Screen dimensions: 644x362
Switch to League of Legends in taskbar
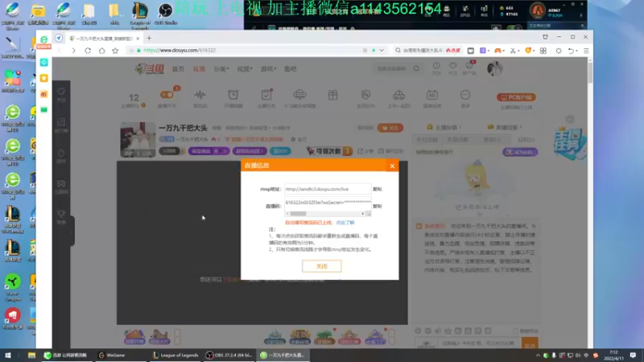click(175, 356)
